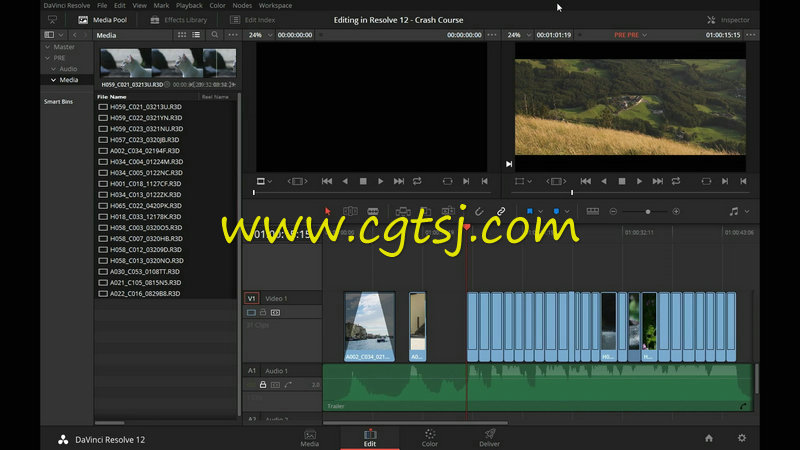Toggle loop playback in source viewer
Viewport: 800px width, 450px height.
coord(417,181)
